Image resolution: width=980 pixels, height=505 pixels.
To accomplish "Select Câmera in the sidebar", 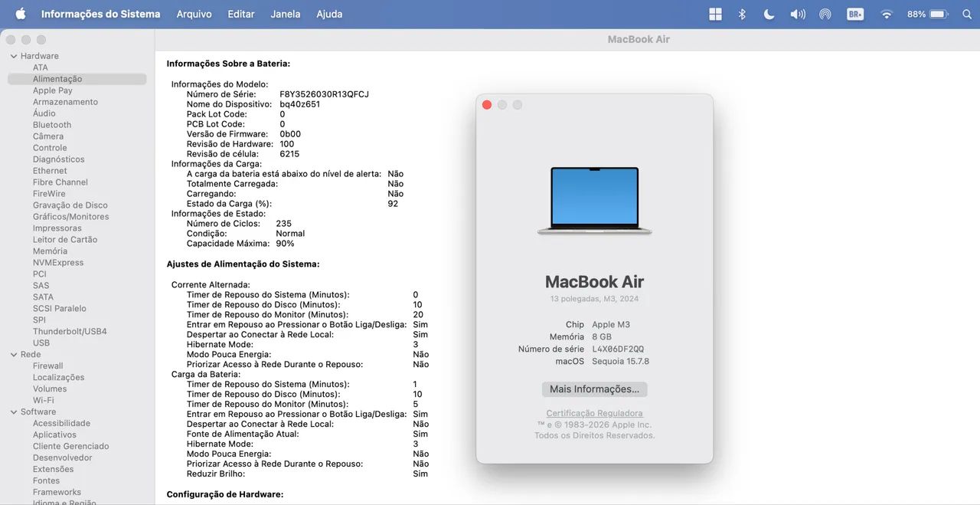I will pos(48,136).
